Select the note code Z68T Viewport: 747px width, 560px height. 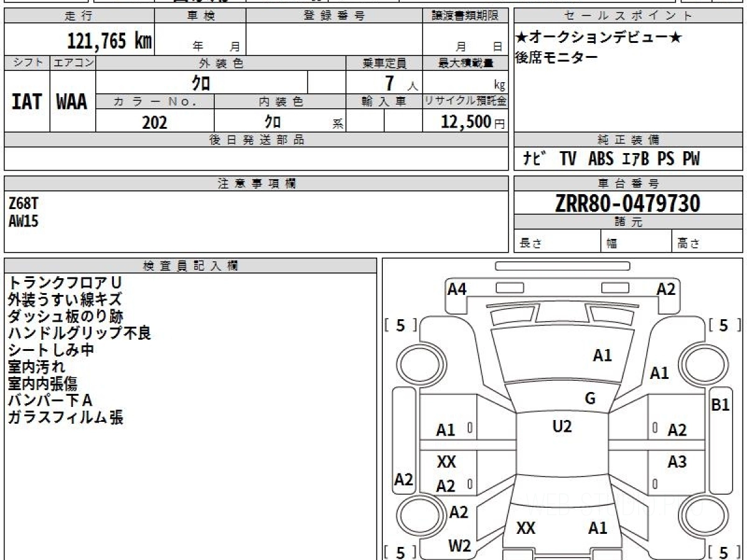point(24,203)
